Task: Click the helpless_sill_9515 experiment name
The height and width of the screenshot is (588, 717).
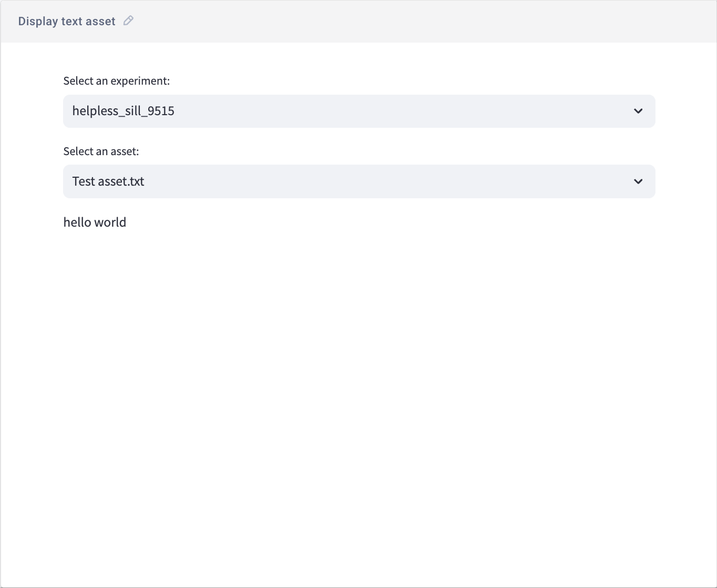Action: tap(123, 111)
